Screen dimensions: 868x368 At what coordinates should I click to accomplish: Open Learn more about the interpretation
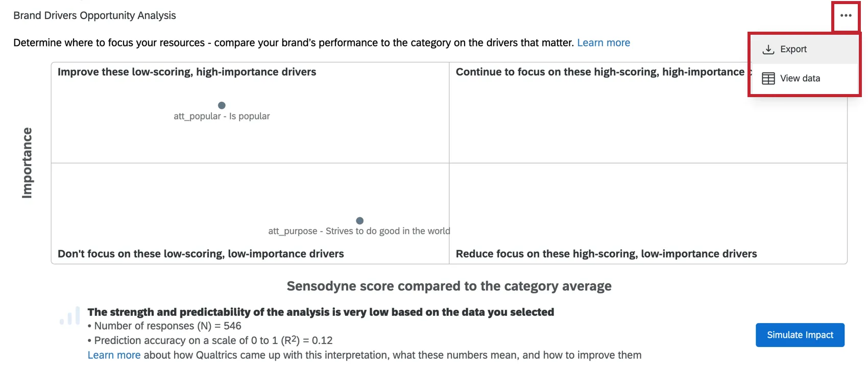114,355
